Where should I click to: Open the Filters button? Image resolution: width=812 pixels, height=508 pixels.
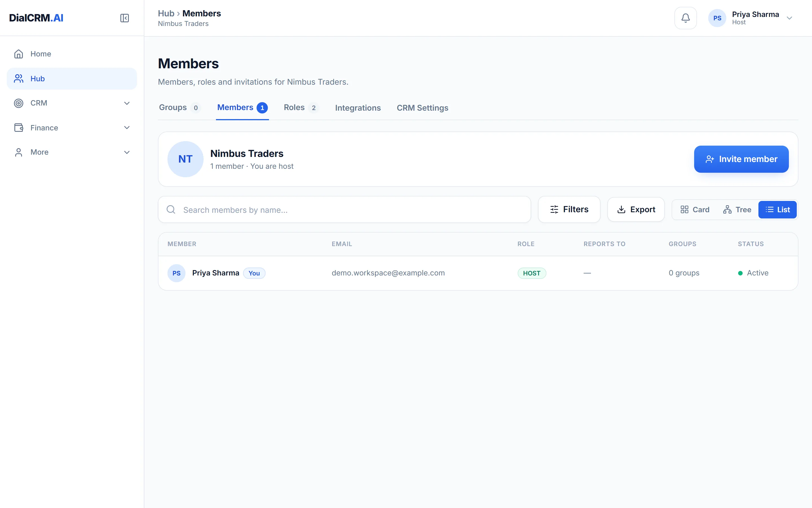pos(569,209)
